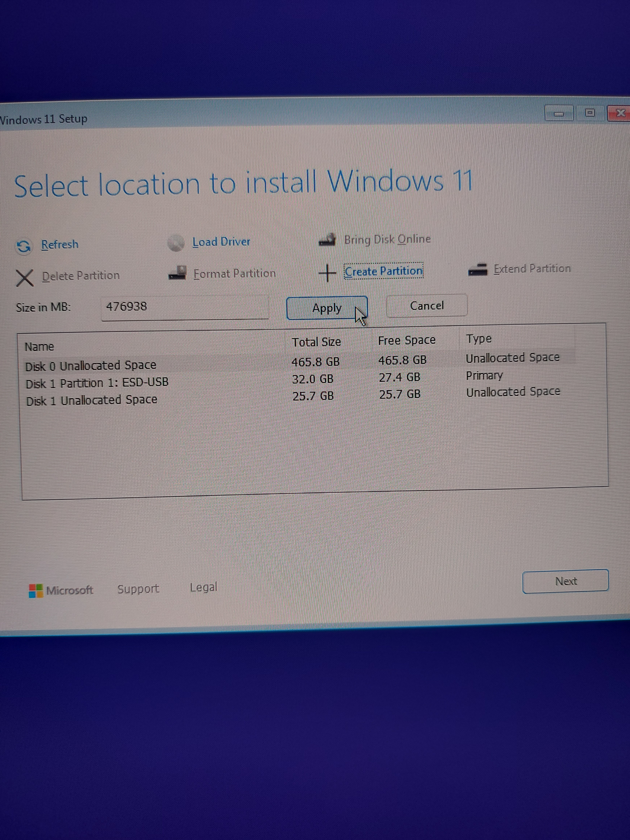
Task: Click the Extend Partition drive icon
Action: pyautogui.click(x=478, y=270)
